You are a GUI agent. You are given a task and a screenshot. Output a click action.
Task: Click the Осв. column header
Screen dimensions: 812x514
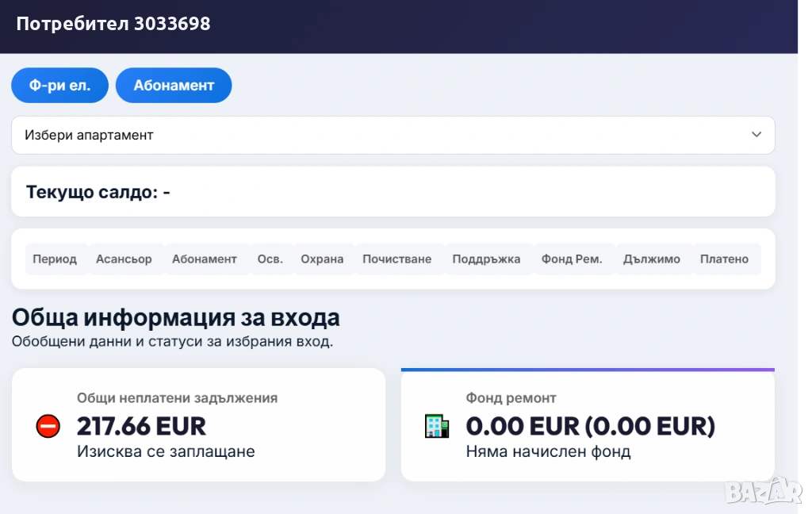point(270,259)
